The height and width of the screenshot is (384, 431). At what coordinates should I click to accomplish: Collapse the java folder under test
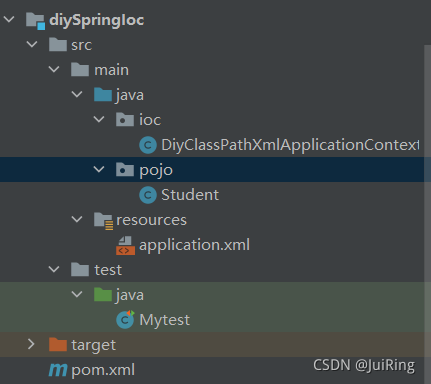[x=77, y=294]
